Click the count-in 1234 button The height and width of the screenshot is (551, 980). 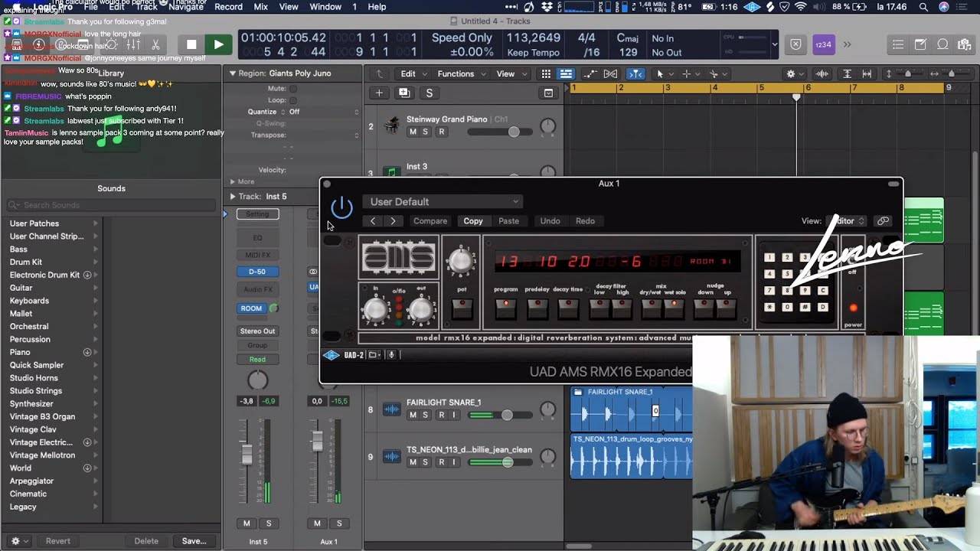[824, 44]
